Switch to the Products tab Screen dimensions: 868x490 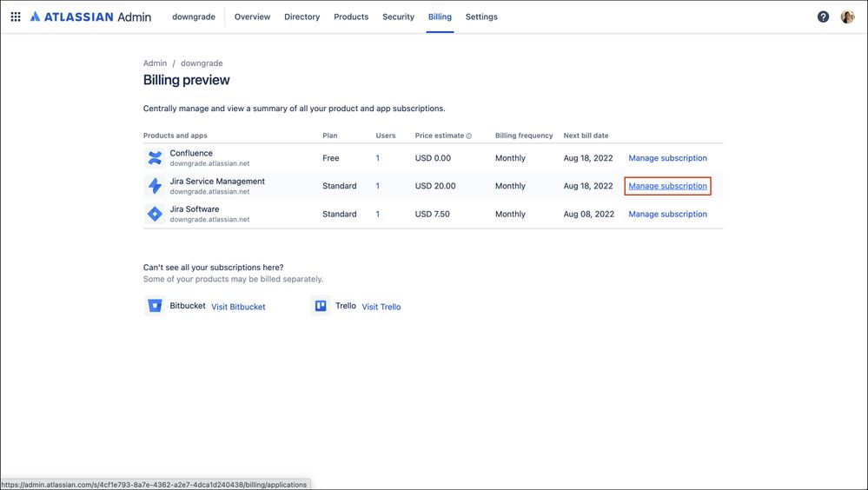click(351, 17)
